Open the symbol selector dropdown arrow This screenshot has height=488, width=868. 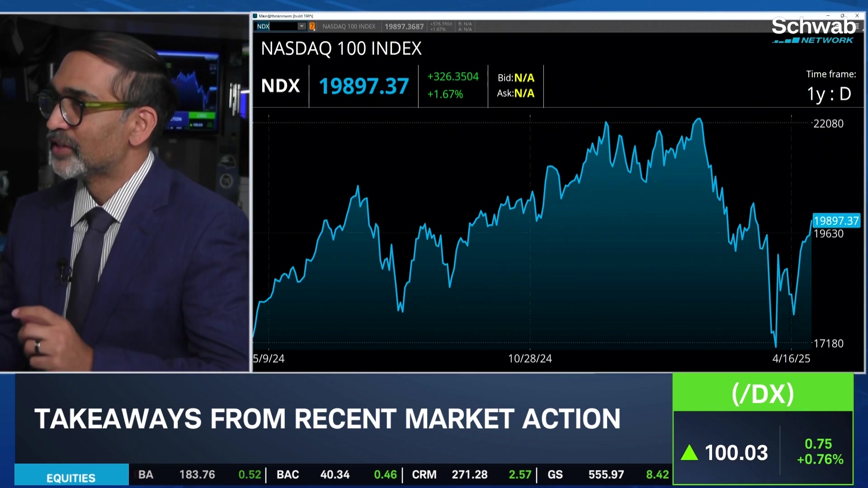click(x=302, y=26)
